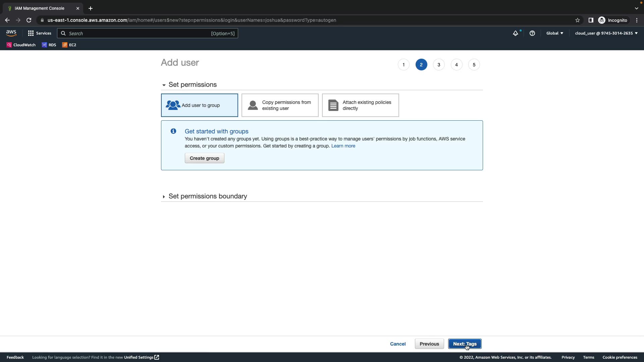The width and height of the screenshot is (644, 362).
Task: Click the AWS logo home icon
Action: (11, 33)
